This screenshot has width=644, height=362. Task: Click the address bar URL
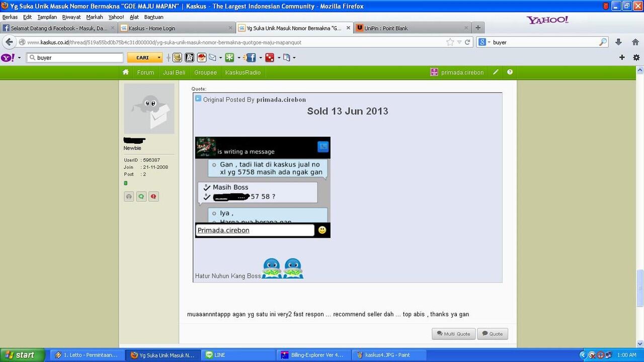tap(164, 42)
